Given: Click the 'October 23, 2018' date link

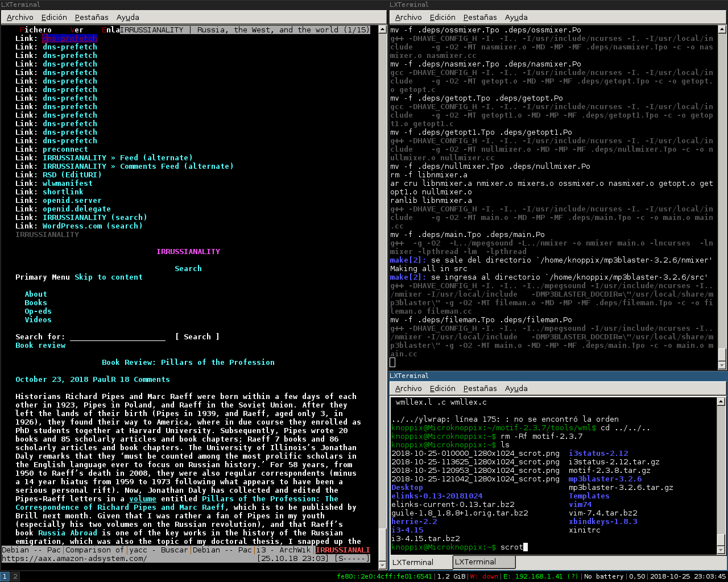Looking at the screenshot, I should [x=52, y=379].
